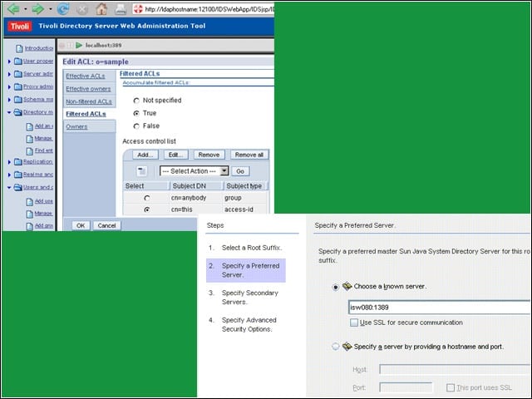Click the Edit... button
This screenshot has height=399, width=532.
pyautogui.click(x=175, y=155)
